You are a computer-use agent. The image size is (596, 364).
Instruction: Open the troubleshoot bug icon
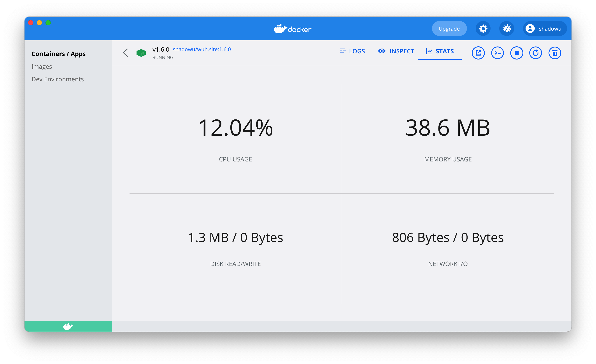(507, 29)
